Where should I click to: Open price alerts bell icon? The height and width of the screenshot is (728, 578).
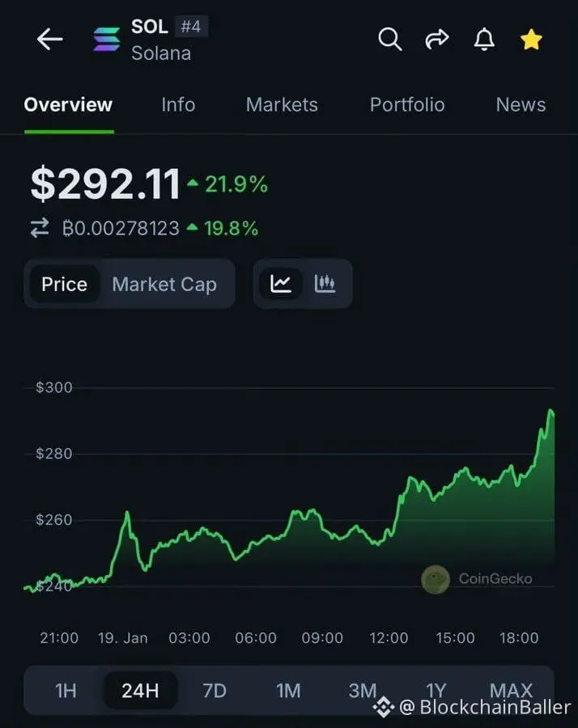tap(484, 39)
